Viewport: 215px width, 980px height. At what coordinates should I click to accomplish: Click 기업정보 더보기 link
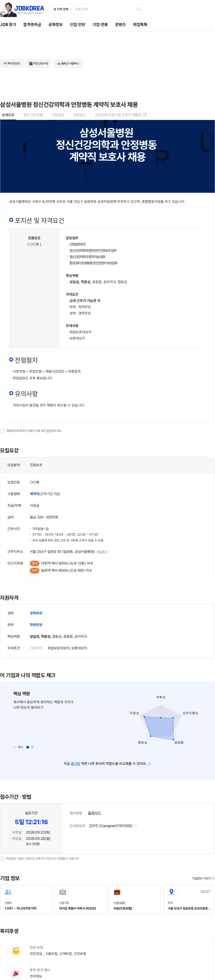pyautogui.click(x=203, y=878)
